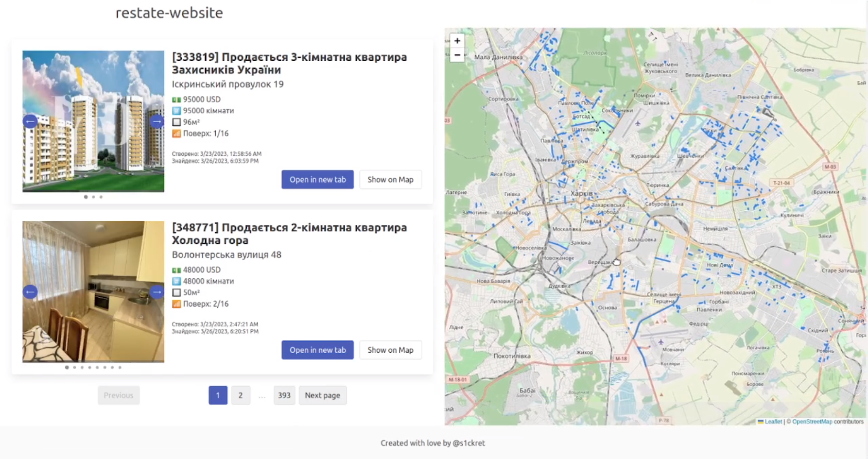The width and height of the screenshot is (868, 459).
Task: Show listing 333819 on map
Action: point(390,180)
